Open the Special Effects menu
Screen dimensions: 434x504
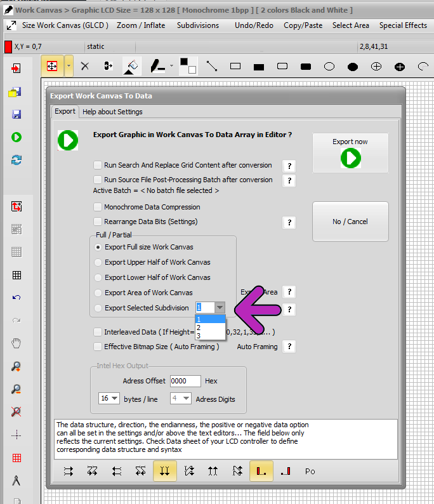(403, 25)
